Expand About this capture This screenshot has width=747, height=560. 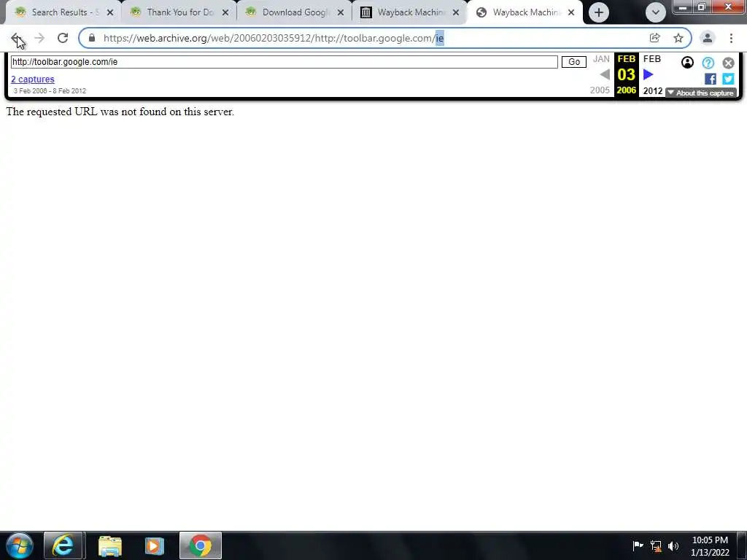pos(701,93)
